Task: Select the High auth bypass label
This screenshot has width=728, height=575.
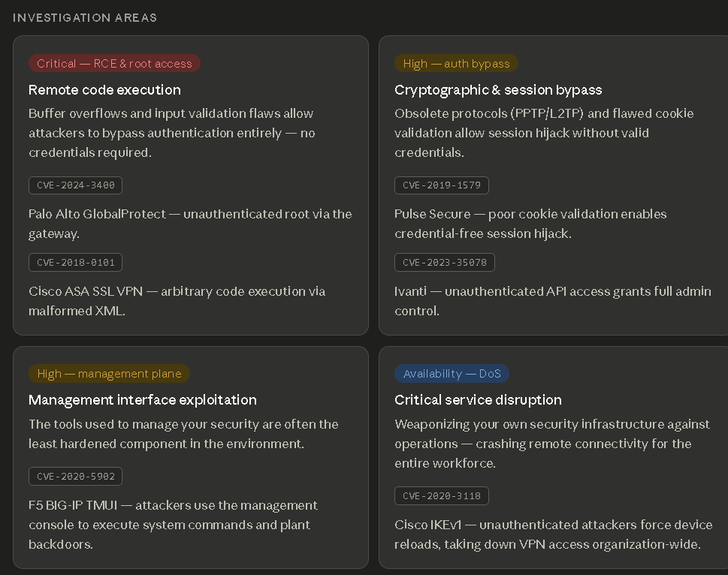Action: (456, 64)
